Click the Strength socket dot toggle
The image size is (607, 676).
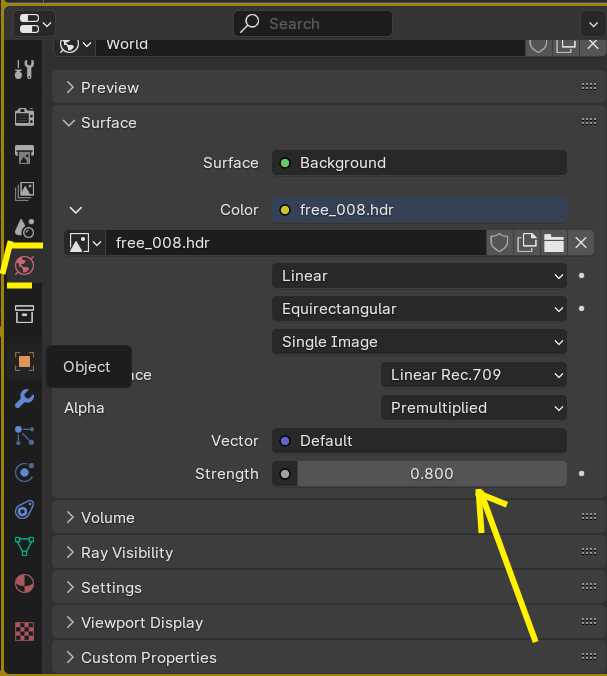(x=284, y=474)
